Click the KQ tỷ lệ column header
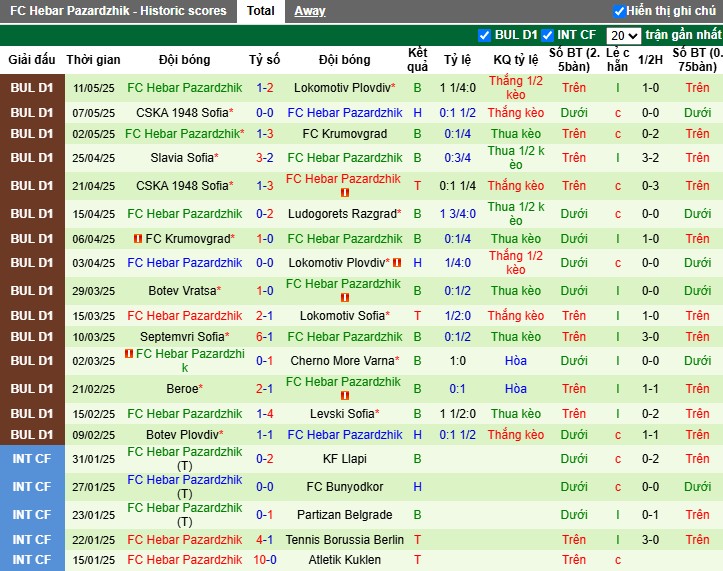The width and height of the screenshot is (723, 571). 516,59
